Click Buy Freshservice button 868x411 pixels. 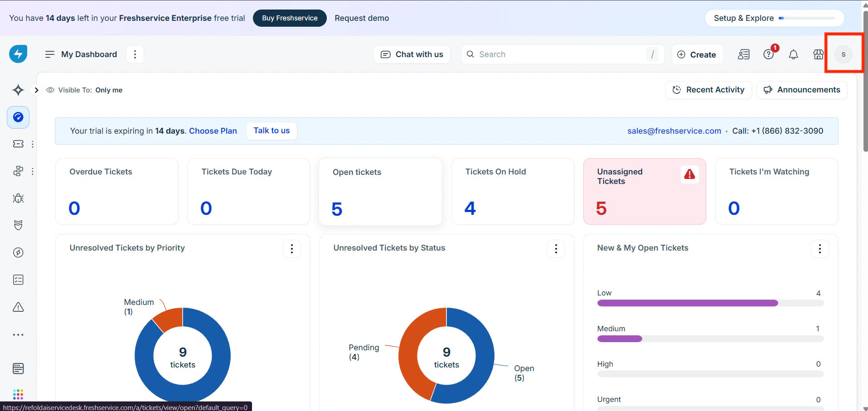[x=290, y=18]
